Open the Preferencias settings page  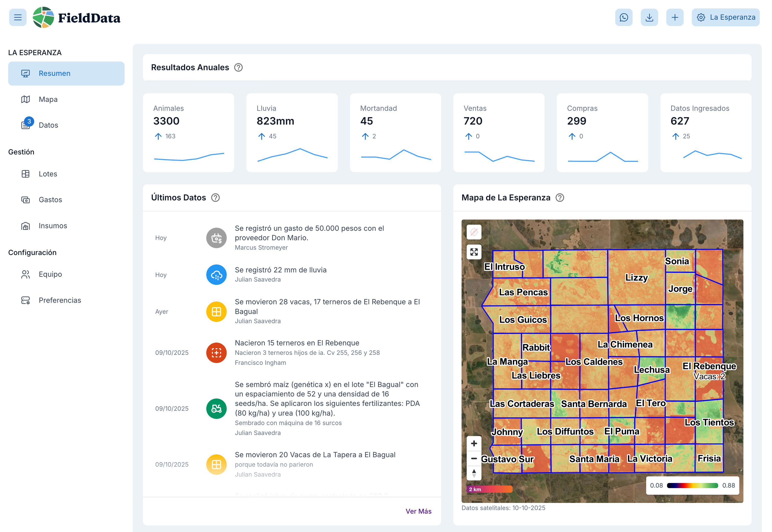click(60, 300)
